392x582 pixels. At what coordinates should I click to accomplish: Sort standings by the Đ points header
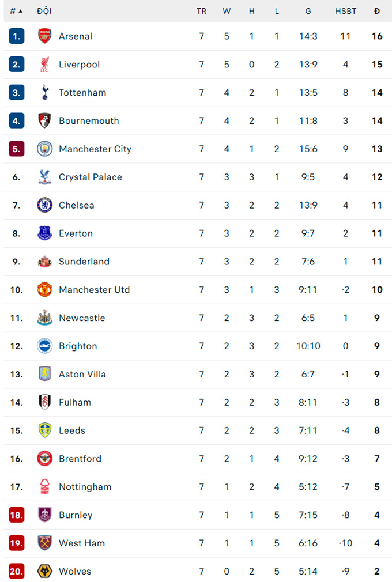point(377,11)
